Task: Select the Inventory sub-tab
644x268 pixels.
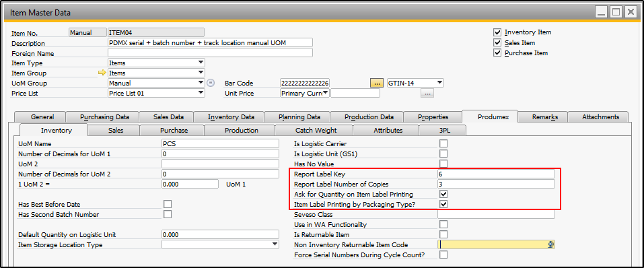Action: point(57,131)
